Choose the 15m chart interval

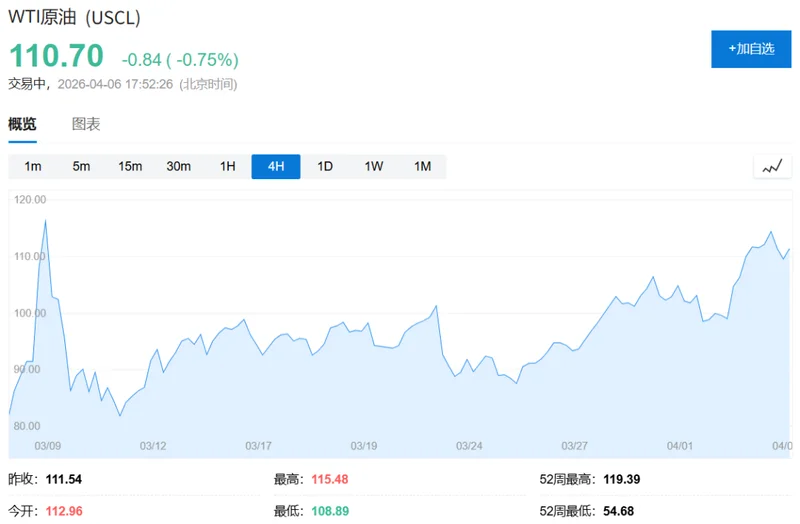pos(130,167)
